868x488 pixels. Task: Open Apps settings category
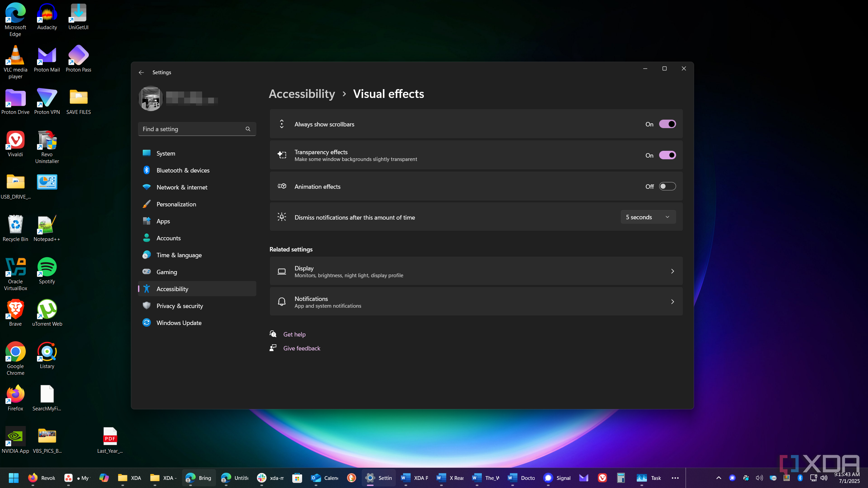click(x=197, y=221)
